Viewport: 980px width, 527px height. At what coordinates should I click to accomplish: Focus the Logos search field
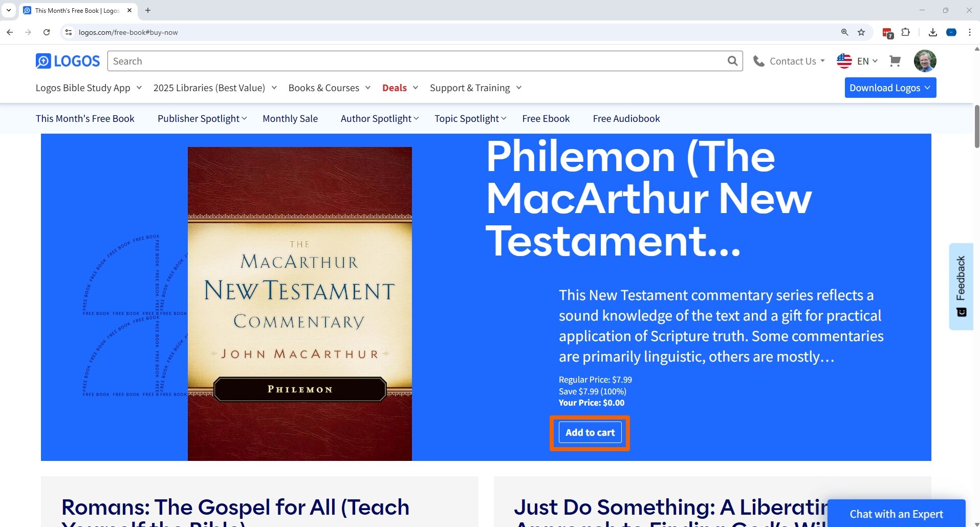(417, 61)
